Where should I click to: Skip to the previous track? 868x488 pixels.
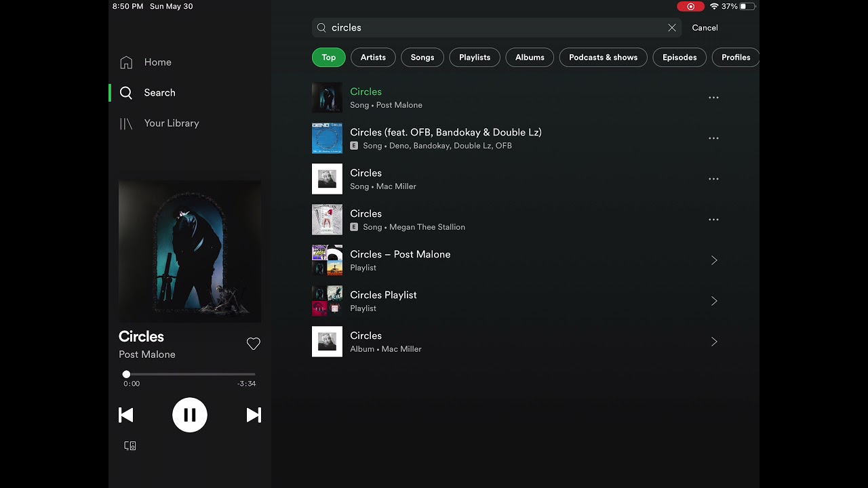(x=126, y=415)
